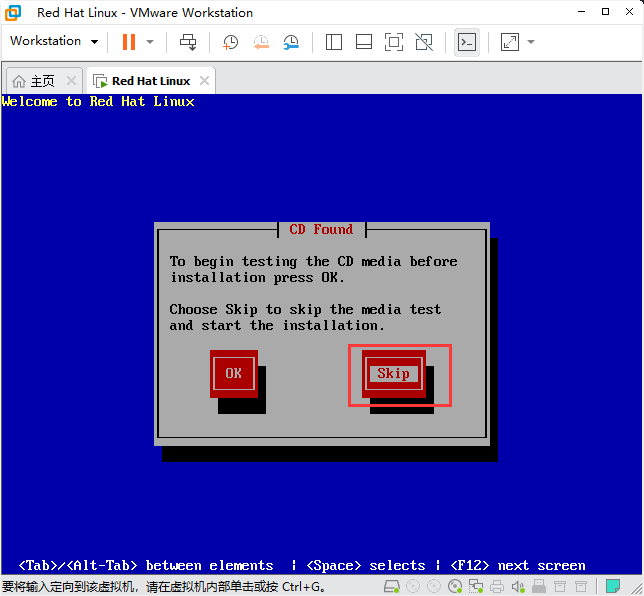This screenshot has height=596, width=644.
Task: Click OK to begin the media test
Action: click(234, 373)
